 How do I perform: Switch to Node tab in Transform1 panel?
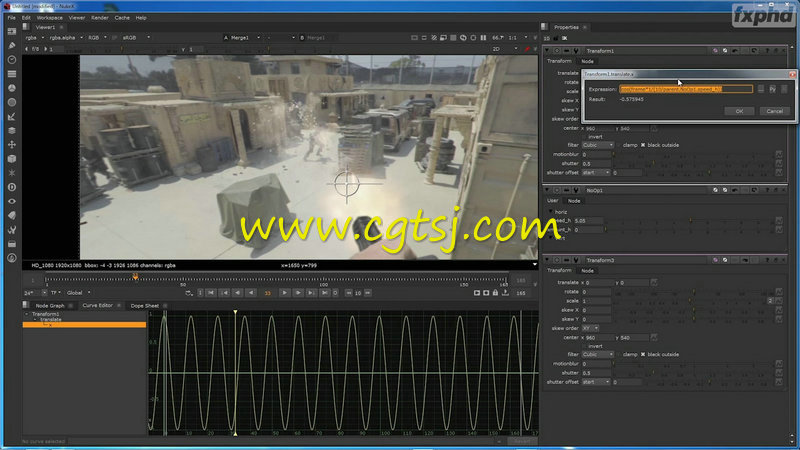click(587, 61)
